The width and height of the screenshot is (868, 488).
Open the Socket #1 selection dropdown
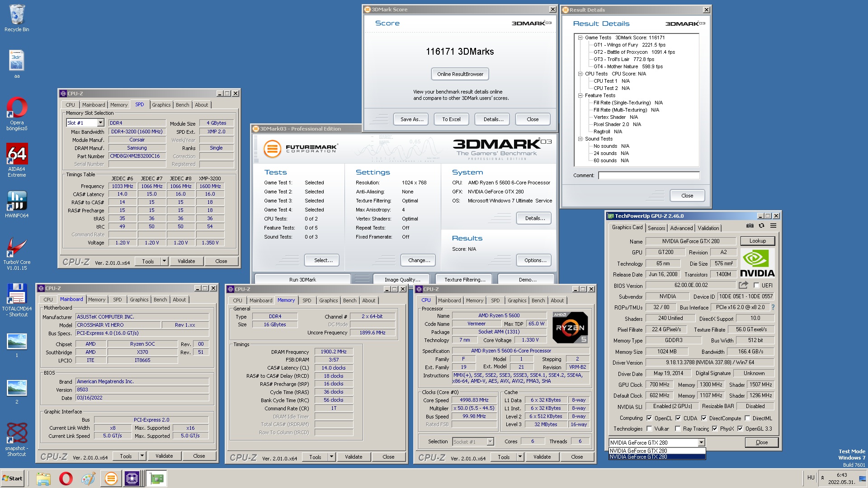pos(490,441)
